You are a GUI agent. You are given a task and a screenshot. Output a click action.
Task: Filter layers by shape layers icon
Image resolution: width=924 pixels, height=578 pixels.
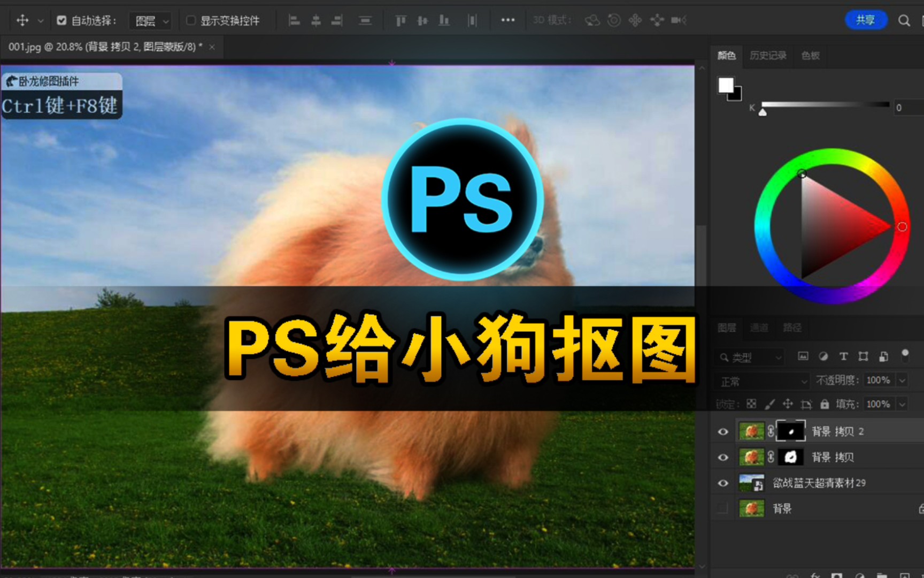point(863,356)
